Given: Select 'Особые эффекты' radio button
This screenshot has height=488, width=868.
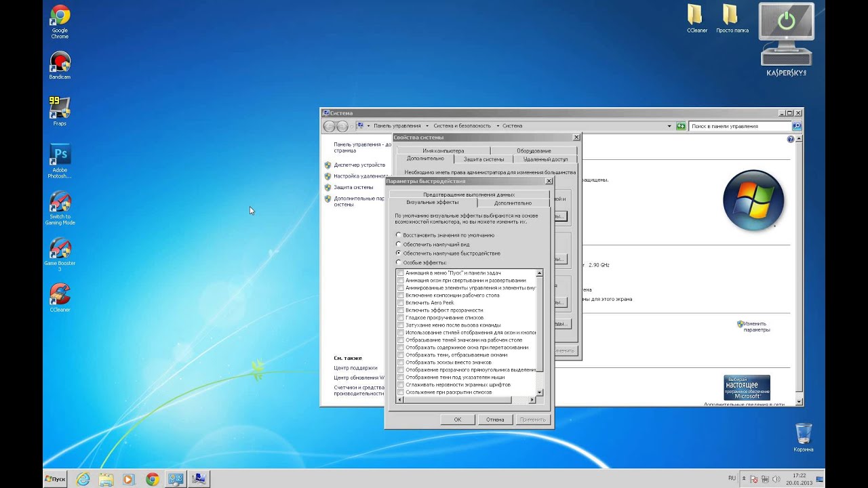Looking at the screenshot, I should coord(398,262).
